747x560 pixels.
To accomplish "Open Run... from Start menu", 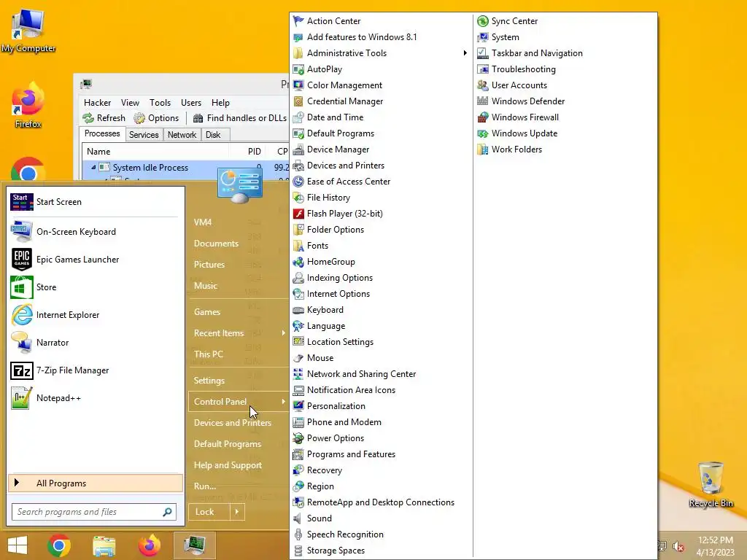I will click(x=205, y=486).
